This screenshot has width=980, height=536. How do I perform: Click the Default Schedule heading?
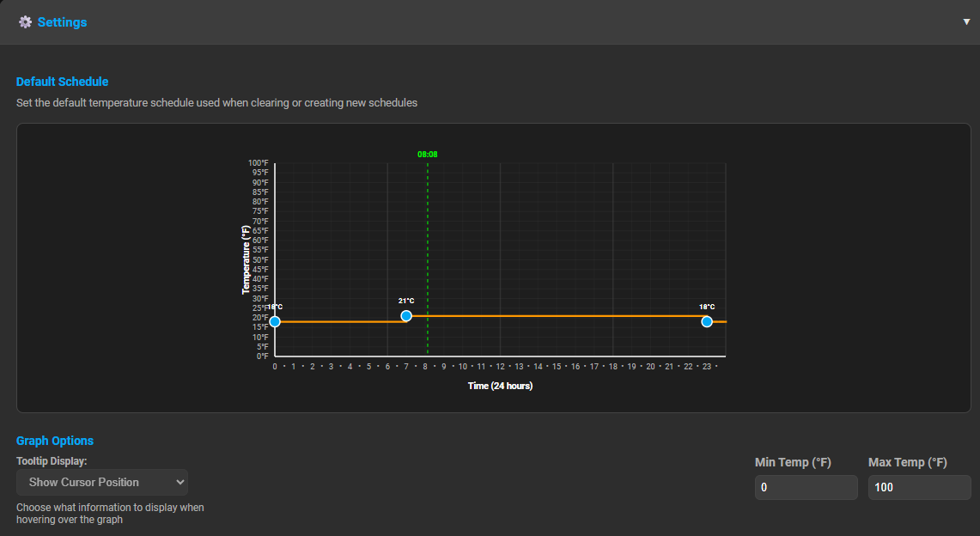(x=62, y=82)
